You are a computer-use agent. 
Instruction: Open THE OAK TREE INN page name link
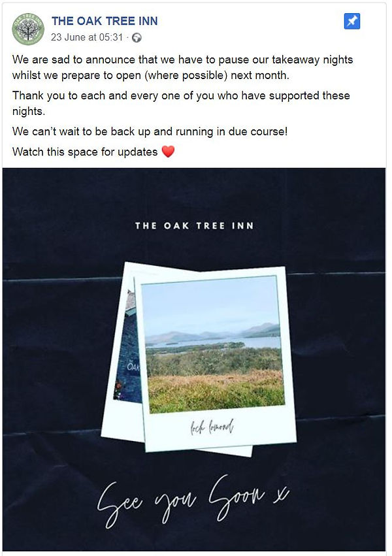point(105,21)
